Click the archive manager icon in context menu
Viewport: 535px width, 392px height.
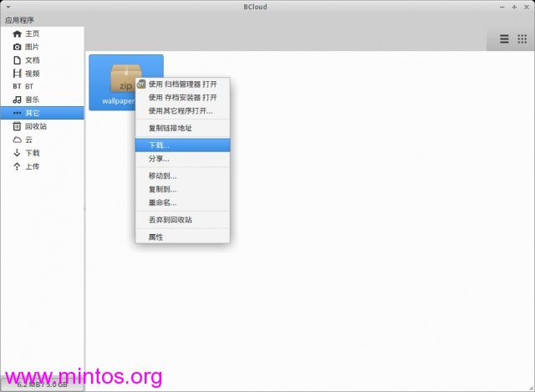click(141, 84)
